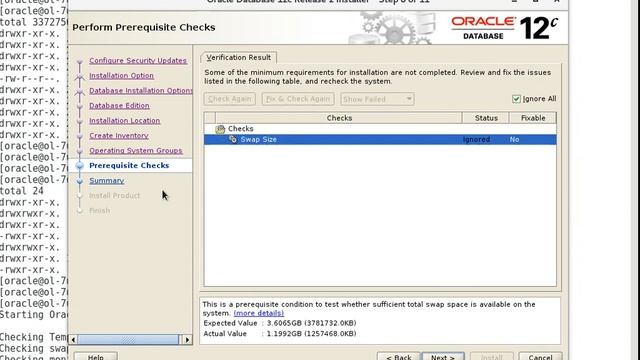
Task: Open Database Installation Options step
Action: click(141, 91)
